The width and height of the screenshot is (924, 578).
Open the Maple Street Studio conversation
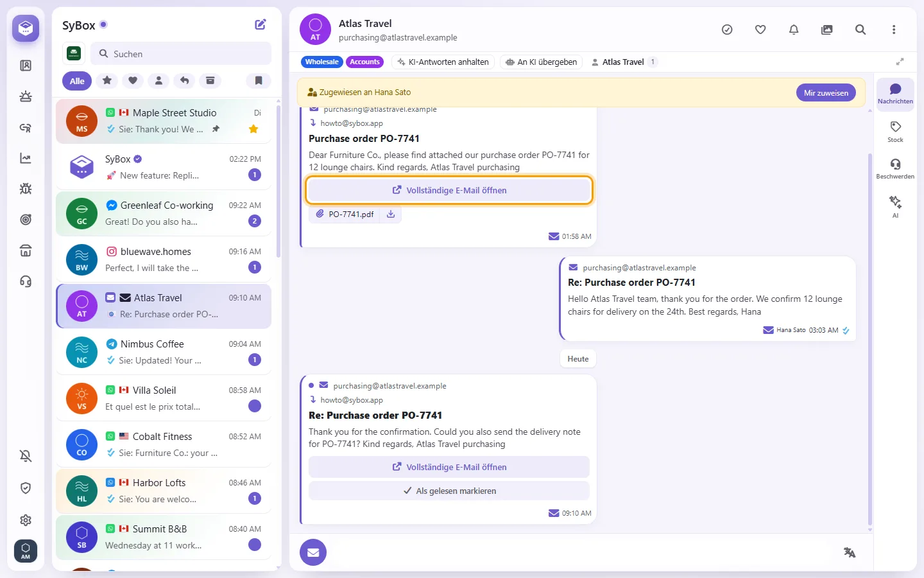click(x=164, y=121)
